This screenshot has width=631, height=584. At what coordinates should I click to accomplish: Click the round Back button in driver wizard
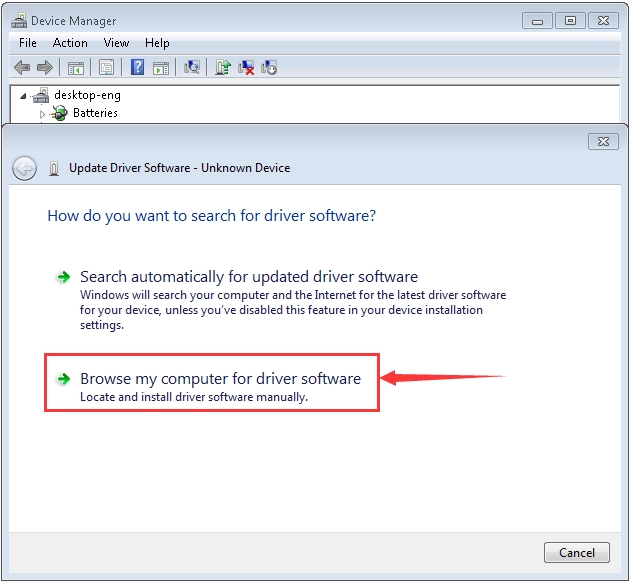[25, 168]
